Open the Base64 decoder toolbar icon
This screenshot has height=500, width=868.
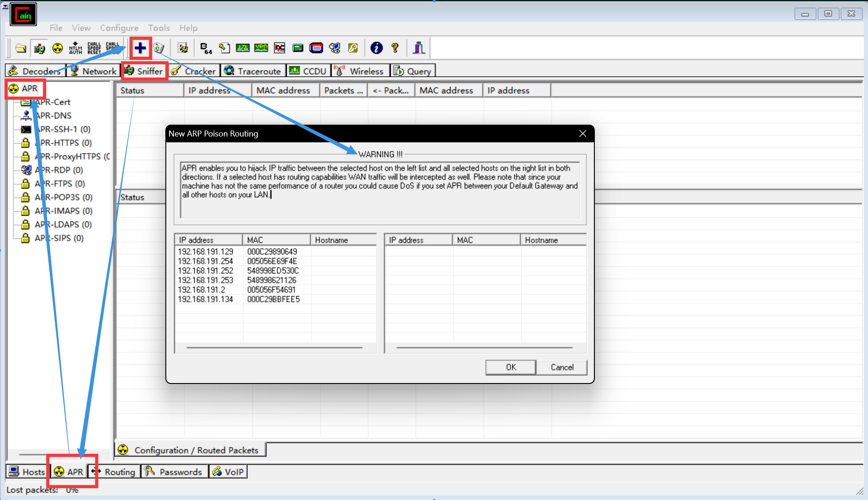coord(206,48)
